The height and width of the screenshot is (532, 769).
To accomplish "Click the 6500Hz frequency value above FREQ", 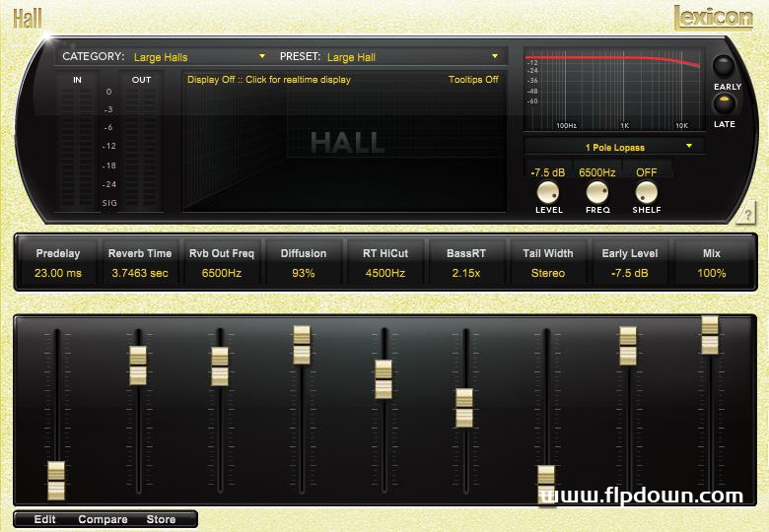I will [x=596, y=172].
